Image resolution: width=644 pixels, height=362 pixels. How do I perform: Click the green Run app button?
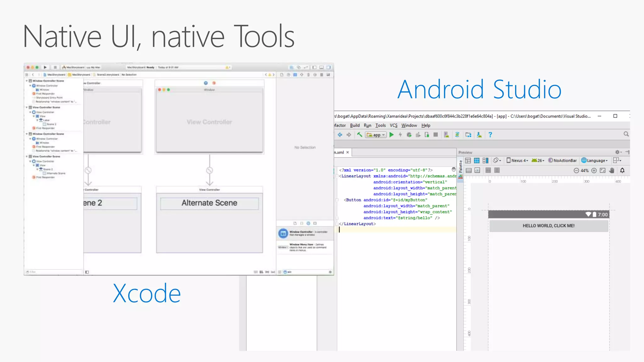pos(391,135)
